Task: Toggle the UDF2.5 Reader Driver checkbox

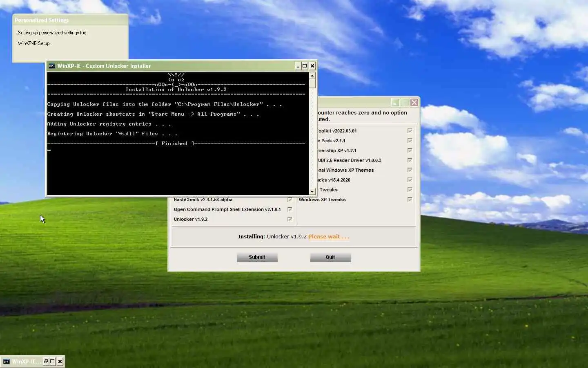Action: [410, 160]
